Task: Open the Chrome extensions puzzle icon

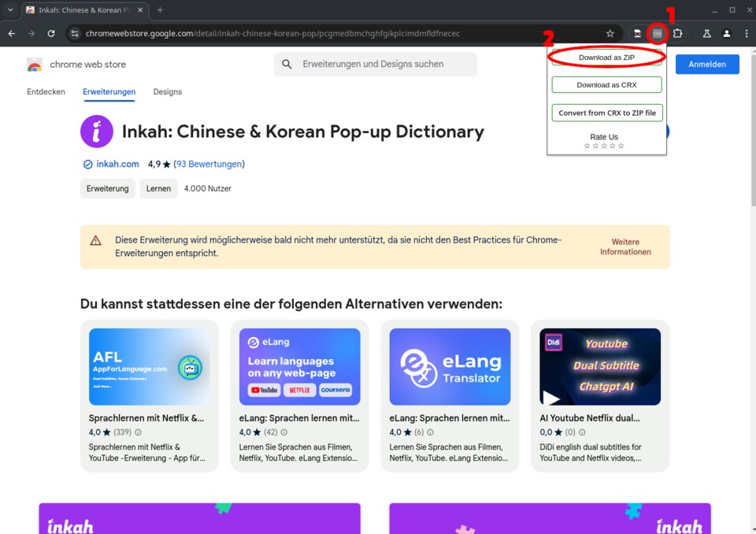Action: (677, 34)
